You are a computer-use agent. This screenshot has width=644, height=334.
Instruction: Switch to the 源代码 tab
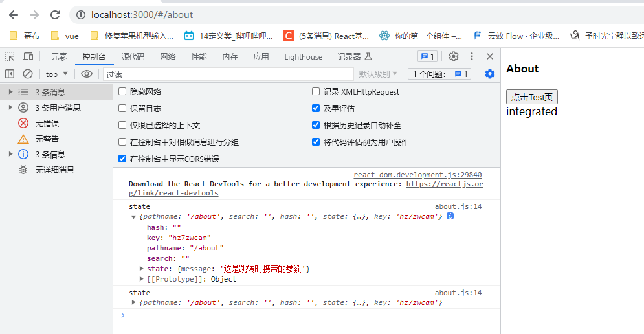coord(133,57)
